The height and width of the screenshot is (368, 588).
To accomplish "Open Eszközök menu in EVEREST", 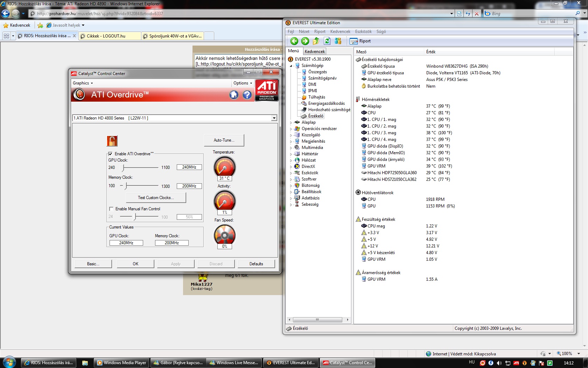I will click(363, 32).
